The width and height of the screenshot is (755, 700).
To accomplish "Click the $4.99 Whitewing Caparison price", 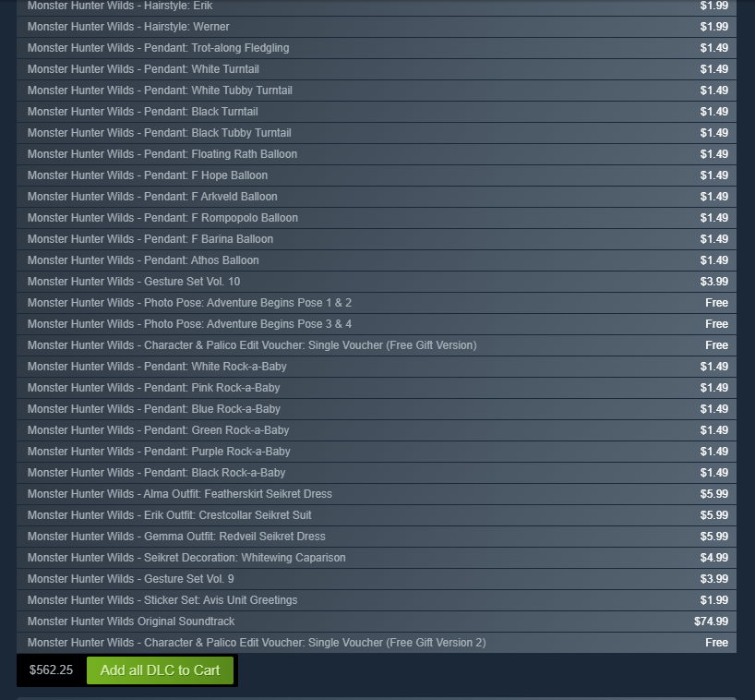I will pyautogui.click(x=714, y=558).
